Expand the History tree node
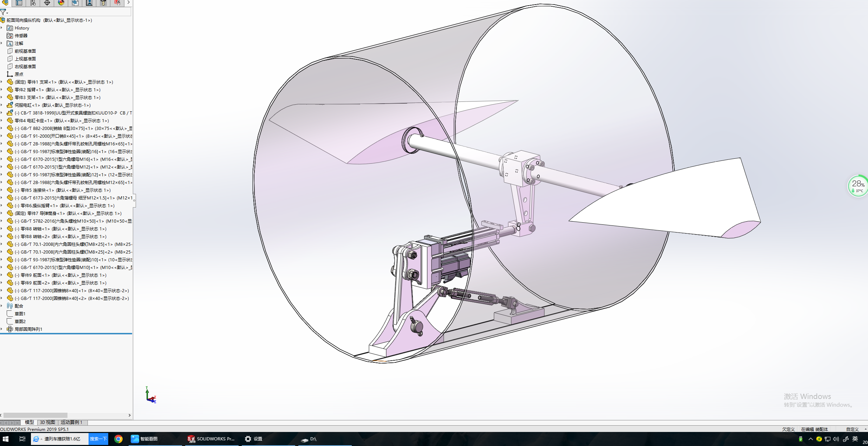Image resolution: width=868 pixels, height=446 pixels. (2, 28)
